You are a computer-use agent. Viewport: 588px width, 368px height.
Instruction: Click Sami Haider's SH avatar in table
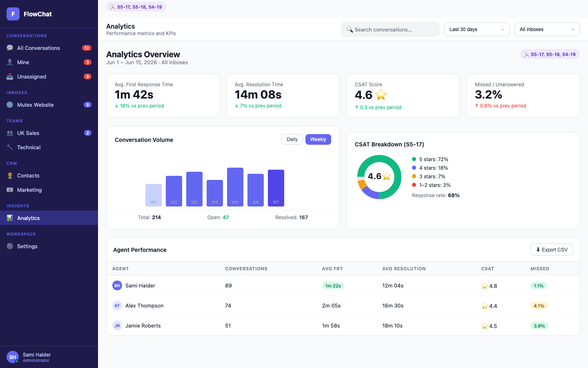click(x=117, y=285)
